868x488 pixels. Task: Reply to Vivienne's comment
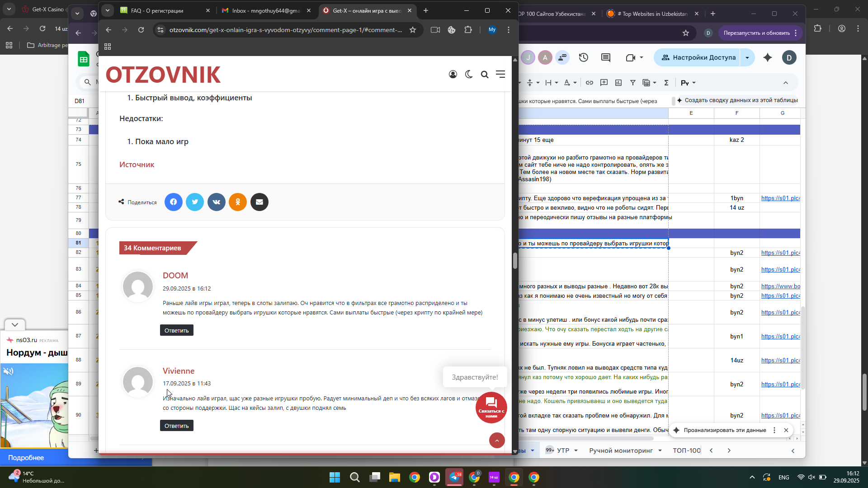click(176, 426)
